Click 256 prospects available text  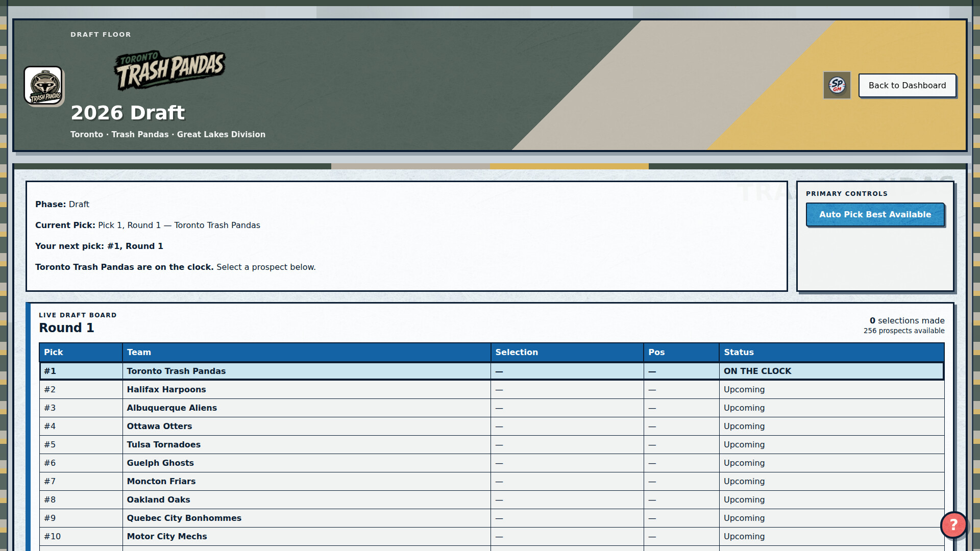click(904, 331)
